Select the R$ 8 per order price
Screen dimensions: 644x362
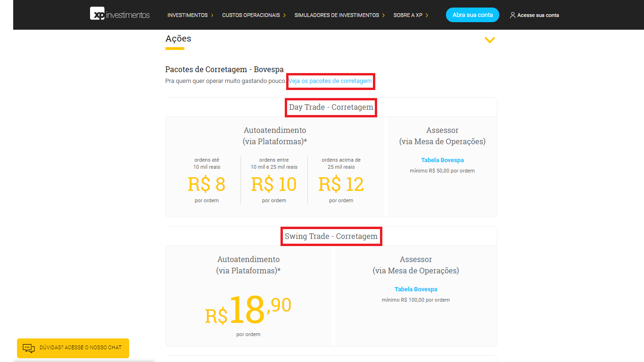tap(206, 184)
